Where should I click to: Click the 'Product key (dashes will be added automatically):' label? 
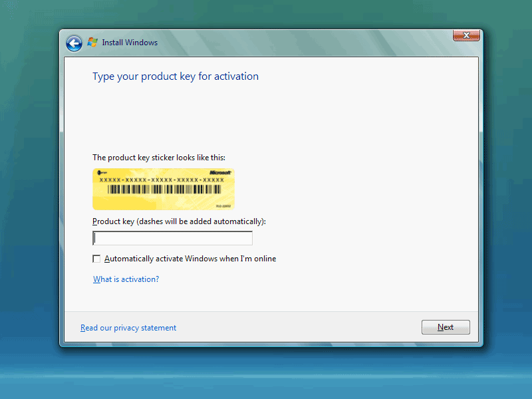click(179, 221)
